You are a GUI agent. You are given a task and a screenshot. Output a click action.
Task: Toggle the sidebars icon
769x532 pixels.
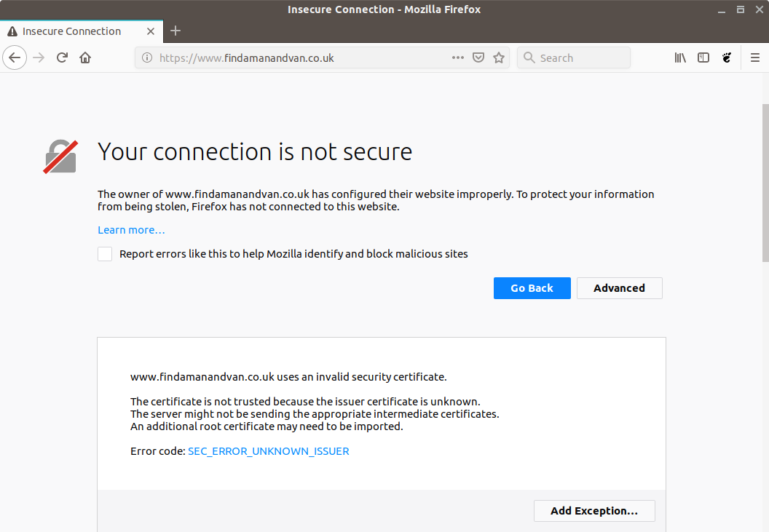[x=703, y=58]
